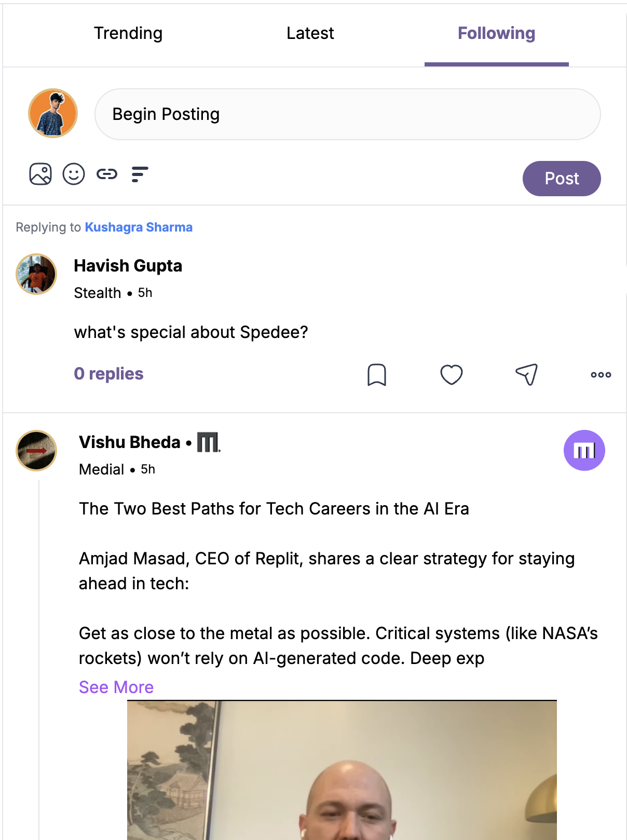Click the Begin Posting input field
This screenshot has height=840, width=627.
click(348, 114)
